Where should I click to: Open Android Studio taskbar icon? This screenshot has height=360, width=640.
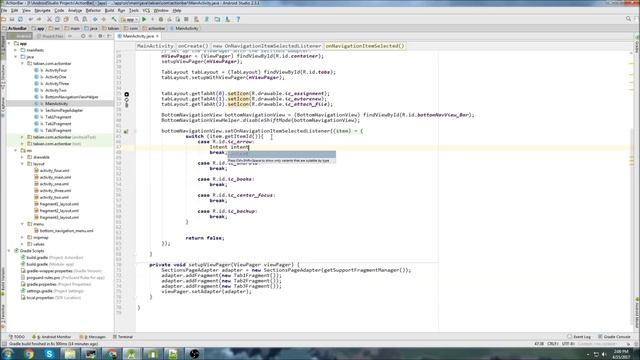pyautogui.click(x=132, y=354)
